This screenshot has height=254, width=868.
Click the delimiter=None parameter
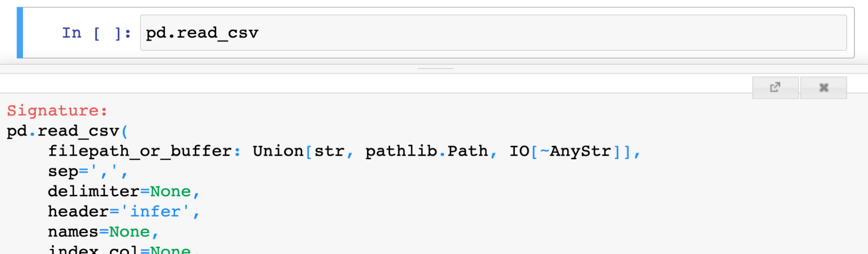pyautogui.click(x=123, y=191)
